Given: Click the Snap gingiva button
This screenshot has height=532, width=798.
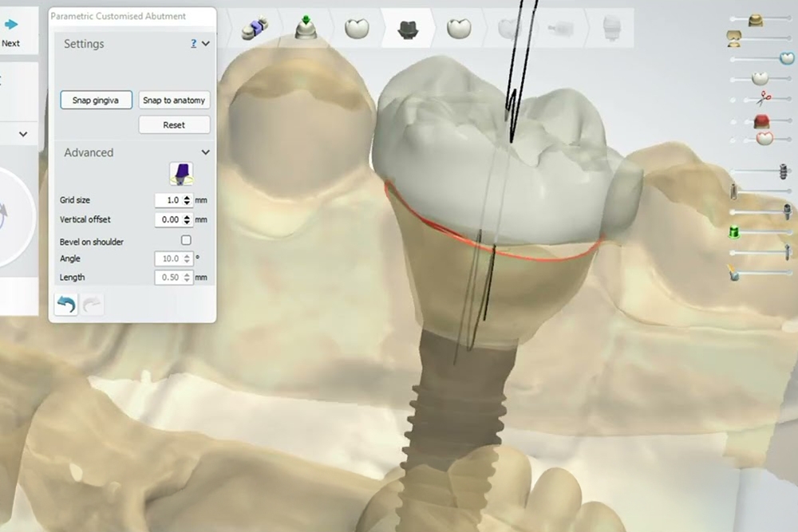Looking at the screenshot, I should click(97, 100).
